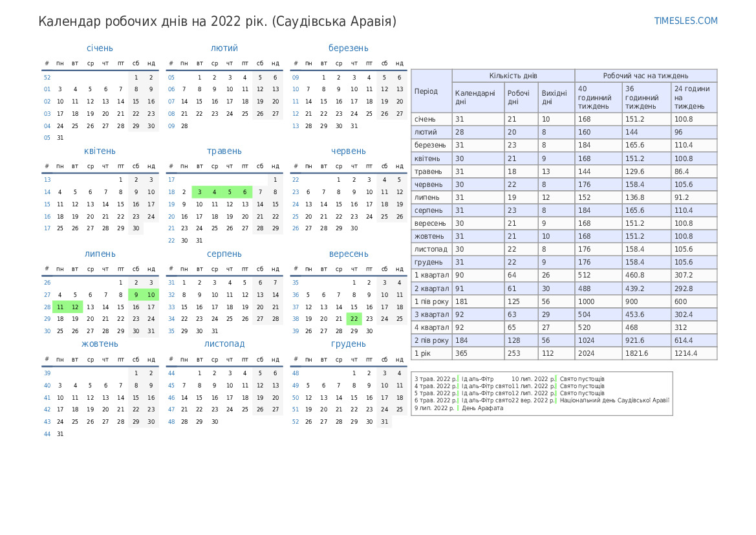Click green highlighted 22 in вересень calendar
The image size is (756, 535).
pos(354,318)
